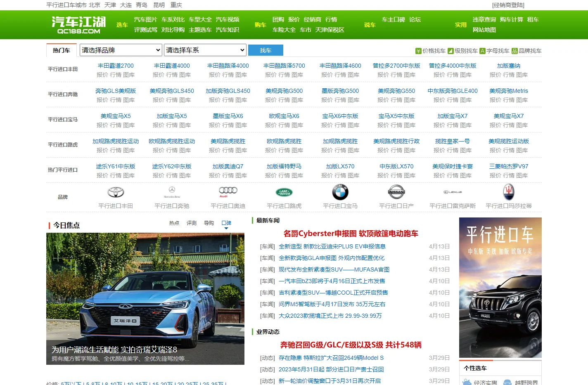Viewport: 588px width, 385px height.
Task: Click the 平行进口玛莎拉蒂 brand label
Action: click(509, 206)
